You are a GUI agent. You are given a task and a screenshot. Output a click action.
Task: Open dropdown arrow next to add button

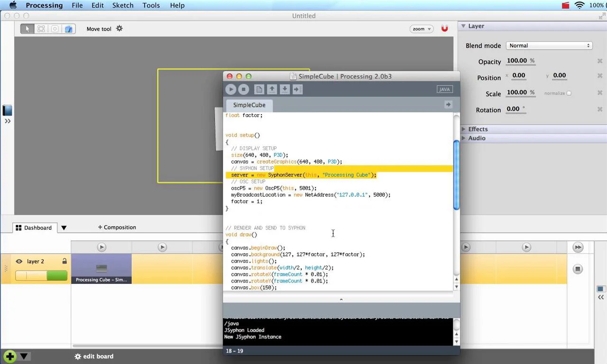(24, 356)
